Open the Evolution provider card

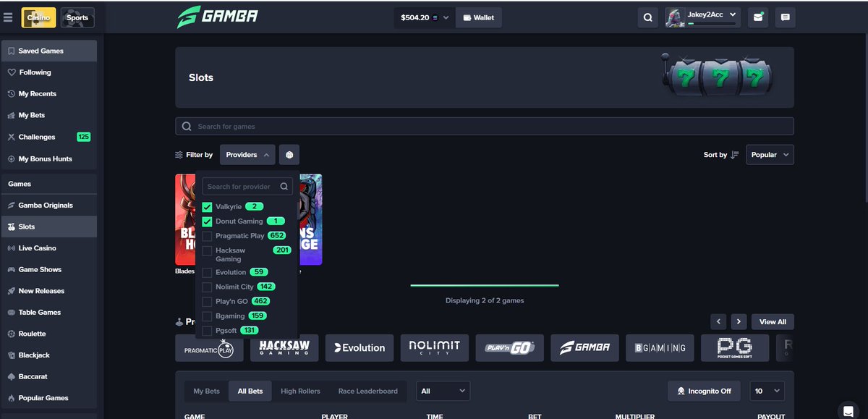359,348
